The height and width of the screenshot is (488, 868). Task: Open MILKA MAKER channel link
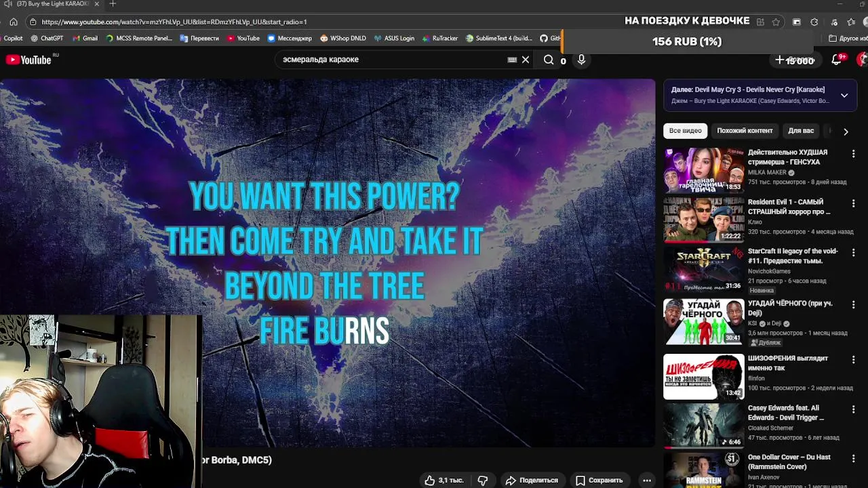pyautogui.click(x=767, y=172)
